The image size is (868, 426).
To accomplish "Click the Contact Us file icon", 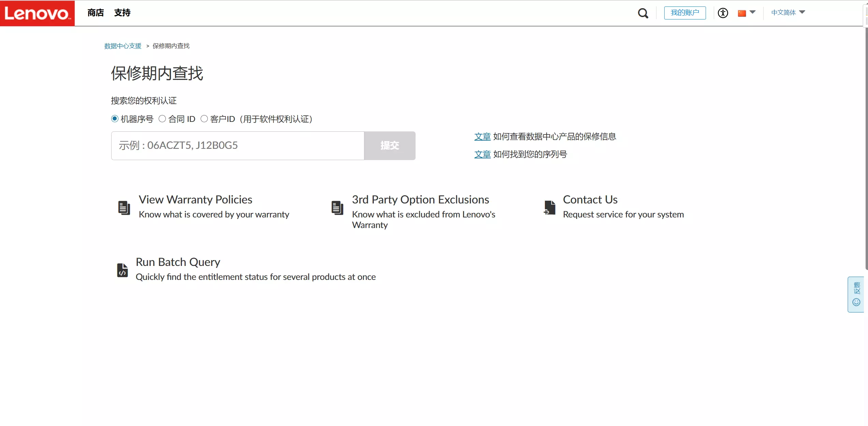I will [x=549, y=208].
